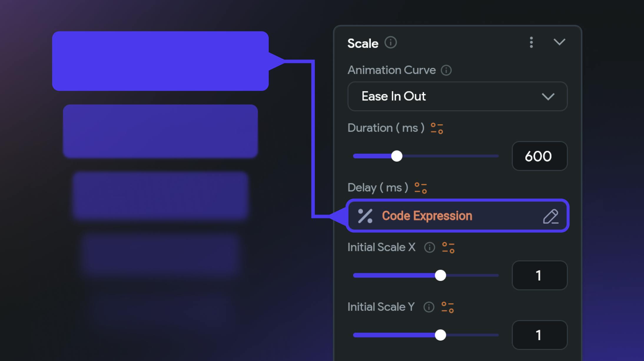Click the Initial Scale Y slider handle
The width and height of the screenshot is (644, 361).
pyautogui.click(x=440, y=335)
